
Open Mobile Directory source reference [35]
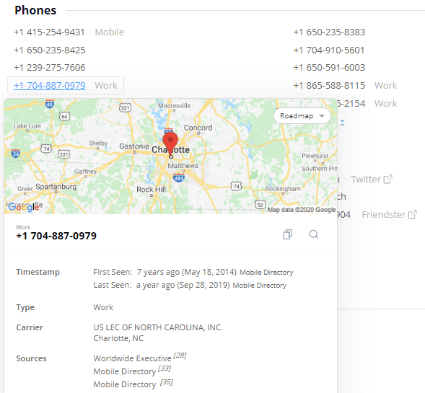click(166, 382)
